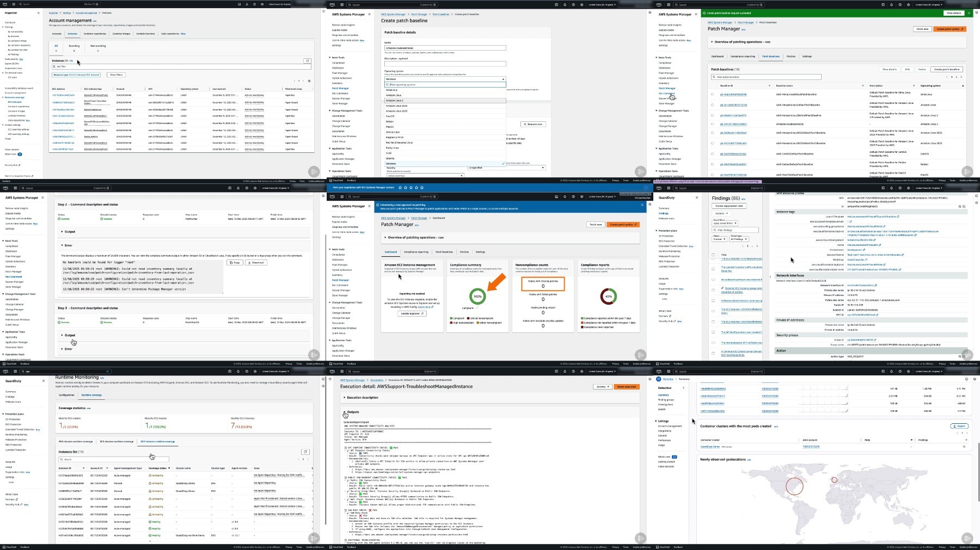Open the Actions dropdown in Execution detail panel

pos(602,387)
